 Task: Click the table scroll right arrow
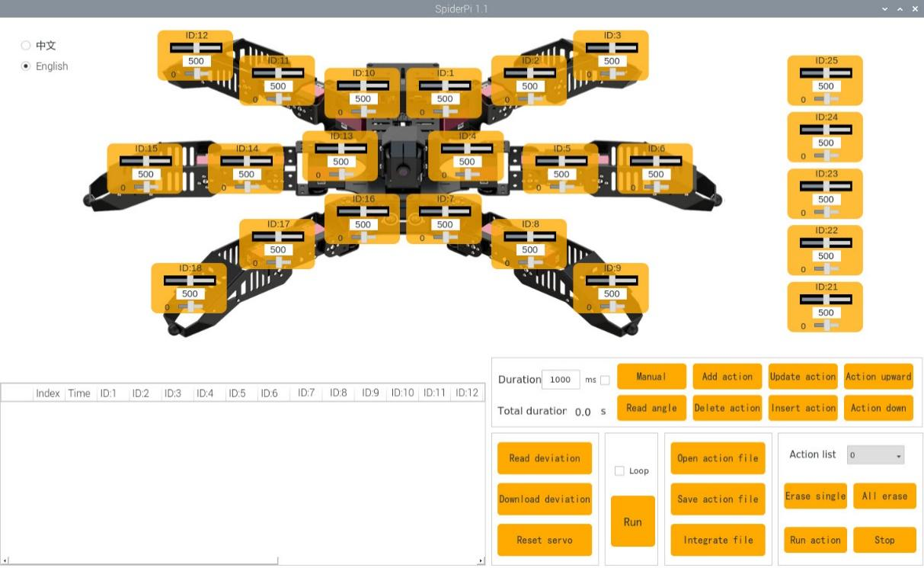481,561
